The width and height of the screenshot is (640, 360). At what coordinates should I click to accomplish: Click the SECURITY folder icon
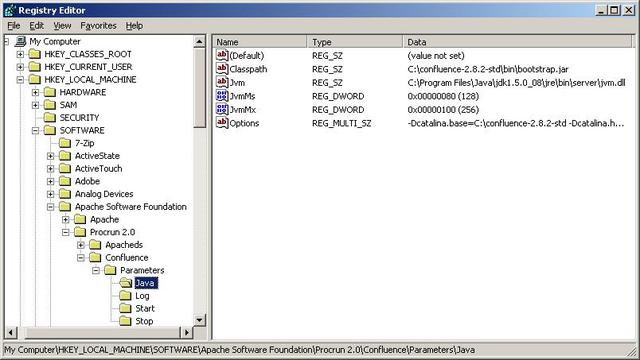point(50,118)
